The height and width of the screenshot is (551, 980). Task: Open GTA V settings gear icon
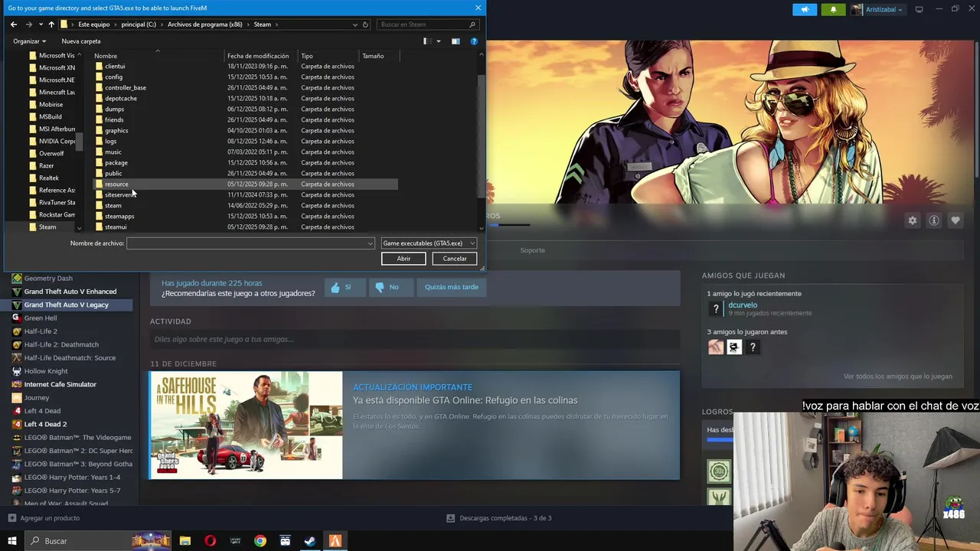(912, 220)
